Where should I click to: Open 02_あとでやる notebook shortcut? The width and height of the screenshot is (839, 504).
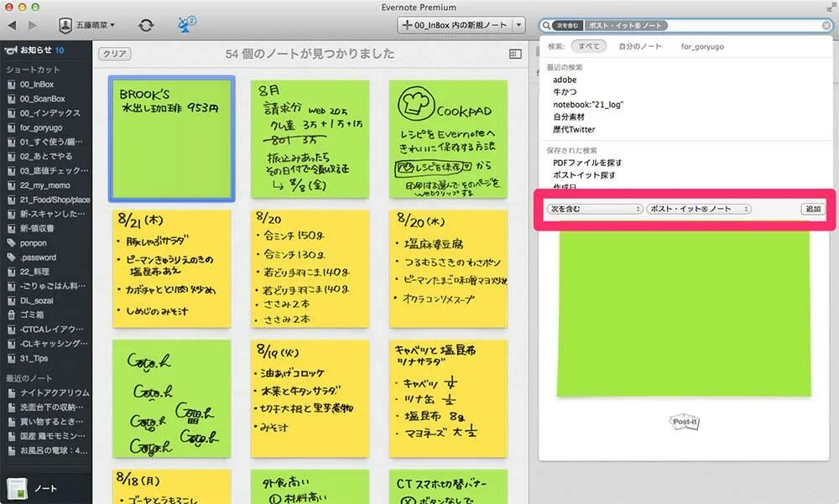(x=46, y=156)
